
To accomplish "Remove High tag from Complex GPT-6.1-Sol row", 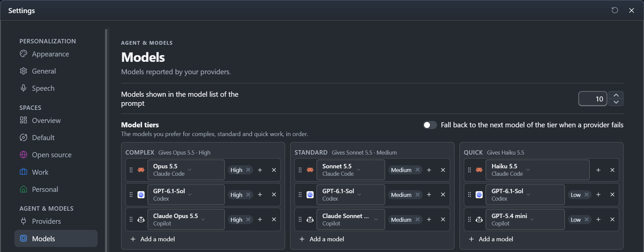I will pos(248,195).
